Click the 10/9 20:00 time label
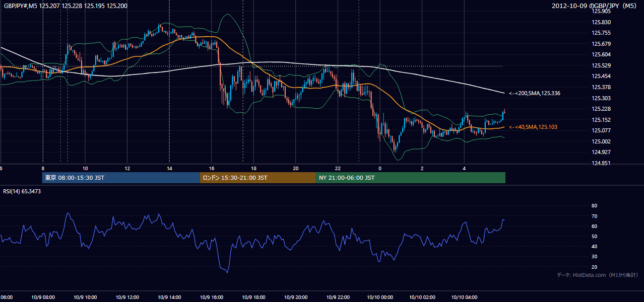 coord(296,297)
